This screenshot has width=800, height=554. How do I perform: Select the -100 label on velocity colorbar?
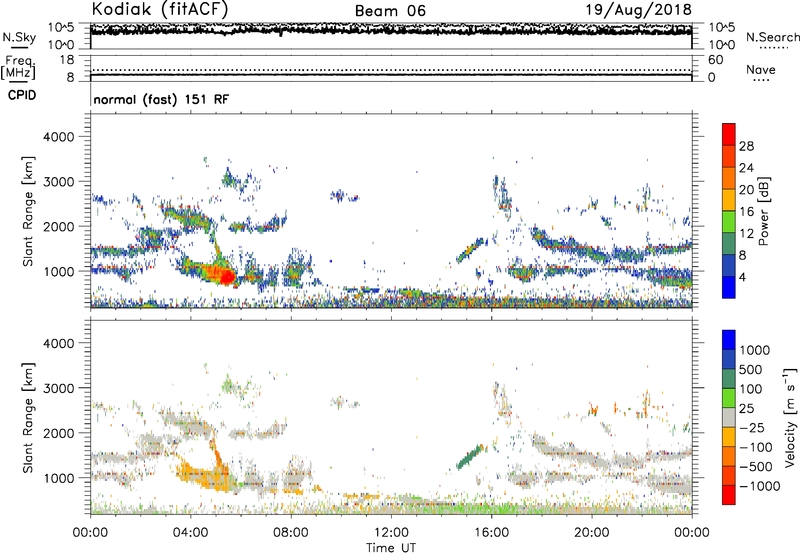click(x=755, y=447)
